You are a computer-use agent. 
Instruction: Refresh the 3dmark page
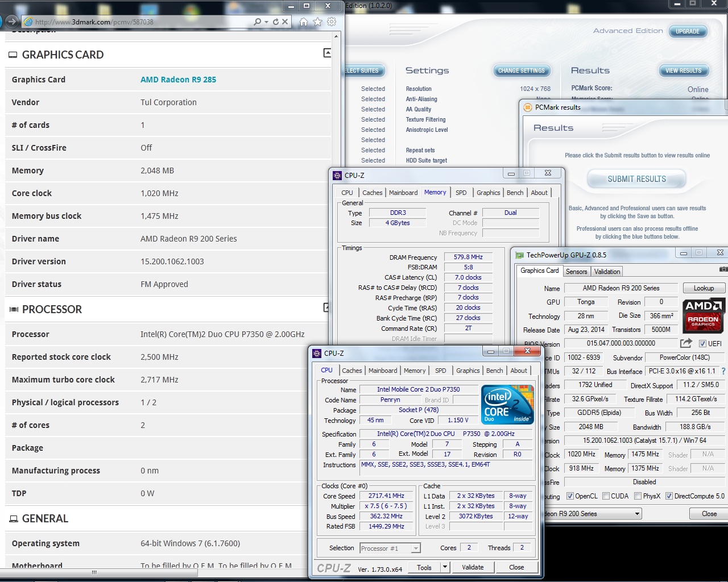tap(276, 22)
